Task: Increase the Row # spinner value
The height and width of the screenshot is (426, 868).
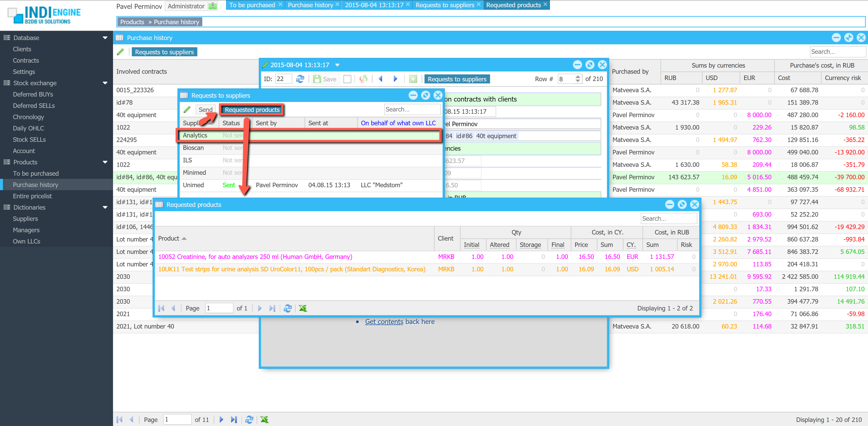Action: point(578,77)
